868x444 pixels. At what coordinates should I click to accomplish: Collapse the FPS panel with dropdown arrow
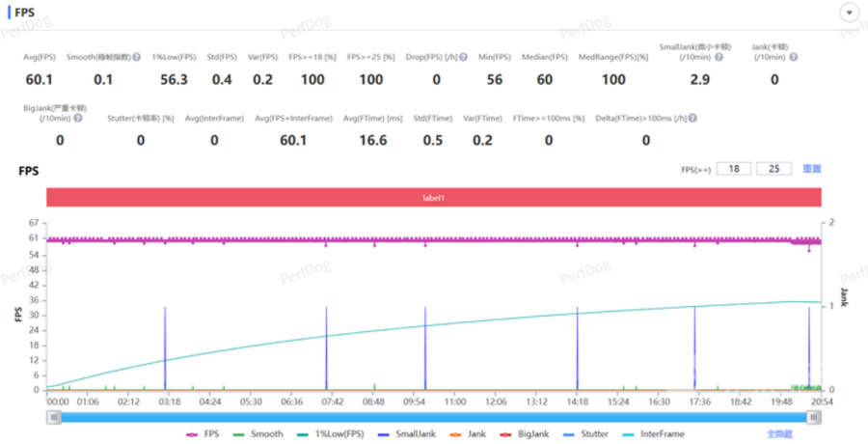(x=850, y=13)
